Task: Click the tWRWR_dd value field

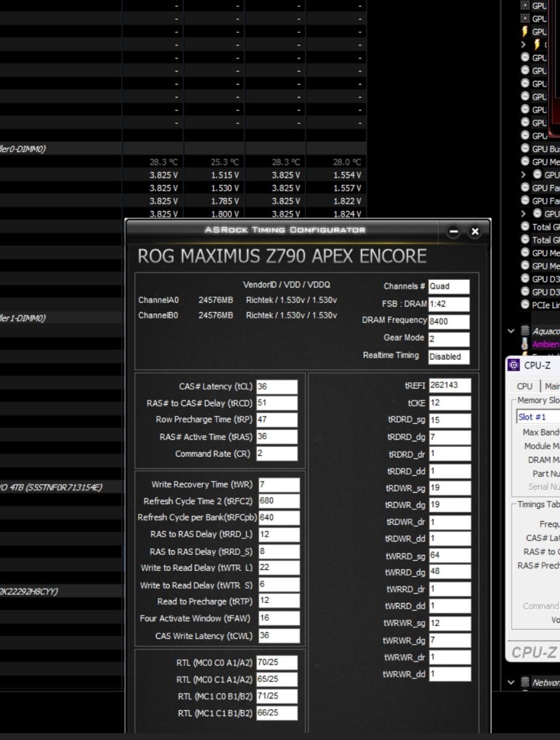Action: pyautogui.click(x=450, y=674)
